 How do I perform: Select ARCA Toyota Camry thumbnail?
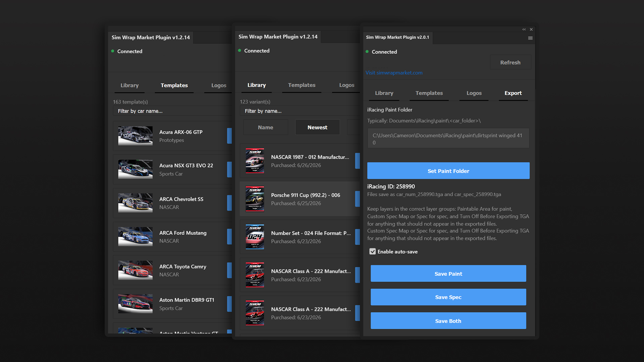(135, 270)
